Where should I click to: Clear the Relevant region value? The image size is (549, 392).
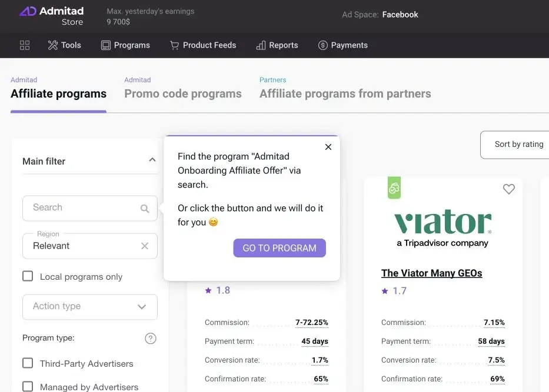tap(145, 246)
